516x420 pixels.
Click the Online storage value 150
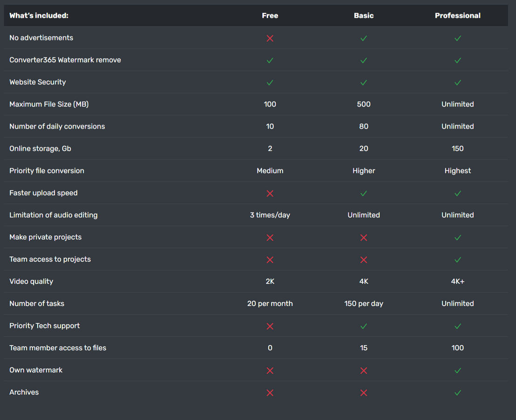458,149
